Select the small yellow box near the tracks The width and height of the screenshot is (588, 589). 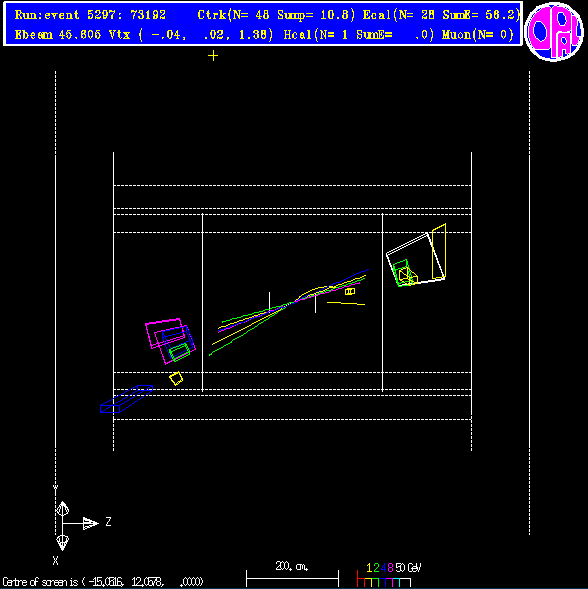(x=350, y=291)
